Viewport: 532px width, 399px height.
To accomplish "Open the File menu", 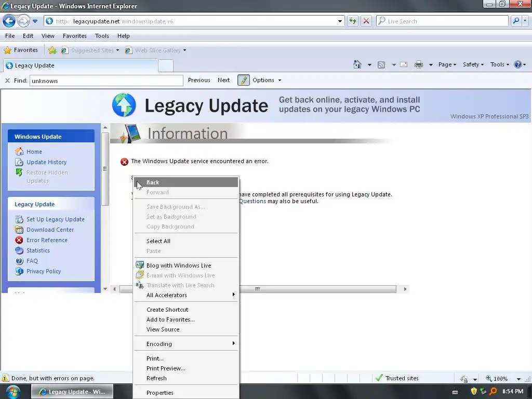I will 10,36.
